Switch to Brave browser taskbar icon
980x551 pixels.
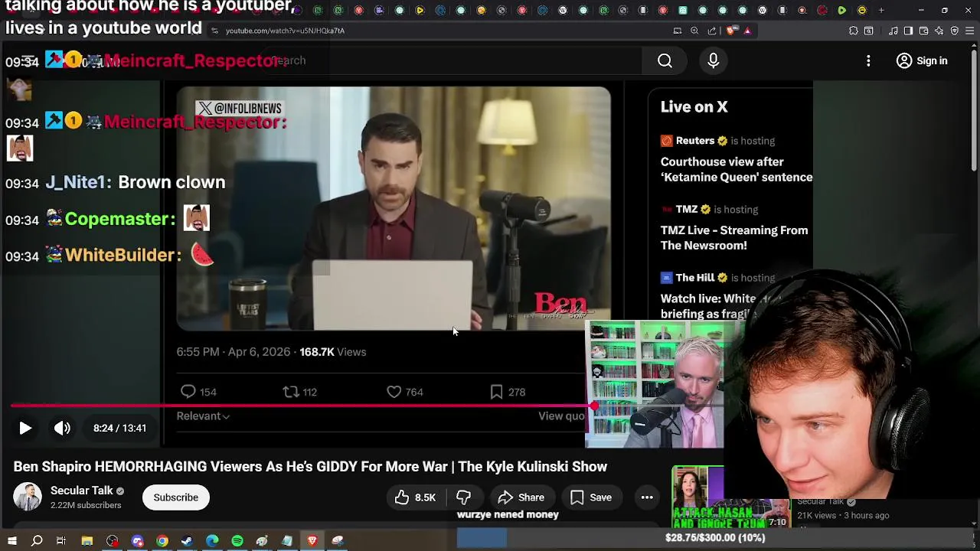coord(312,541)
